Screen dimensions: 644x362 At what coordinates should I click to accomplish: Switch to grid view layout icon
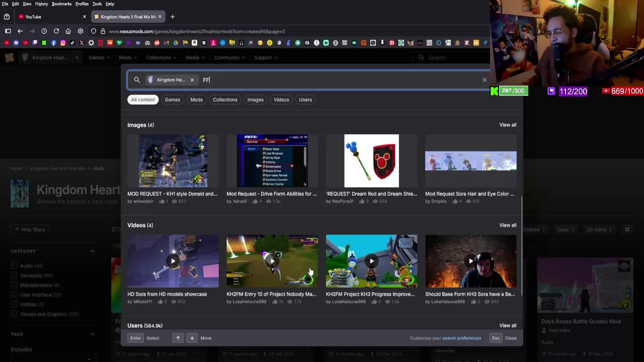coord(627,229)
